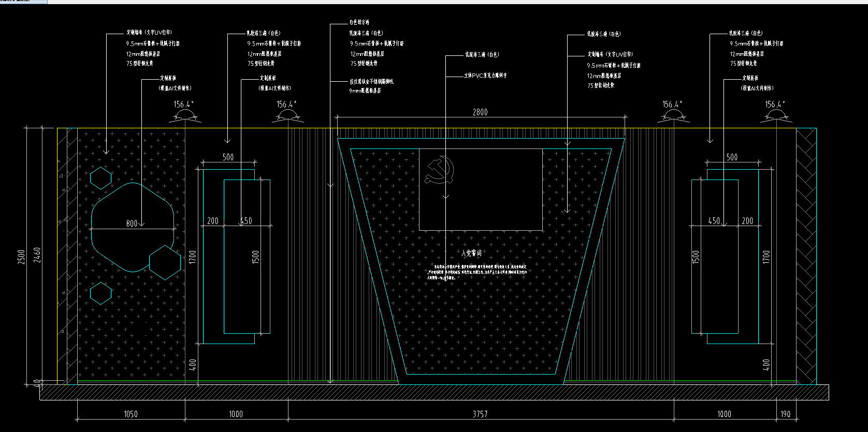Screen dimensions: 868x432
Task: Select the 190 bottom dimension text
Action: click(786, 414)
